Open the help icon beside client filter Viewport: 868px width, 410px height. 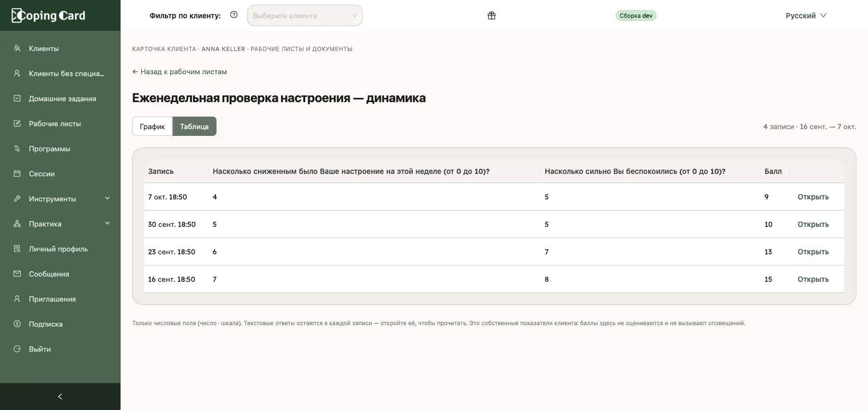tap(234, 15)
